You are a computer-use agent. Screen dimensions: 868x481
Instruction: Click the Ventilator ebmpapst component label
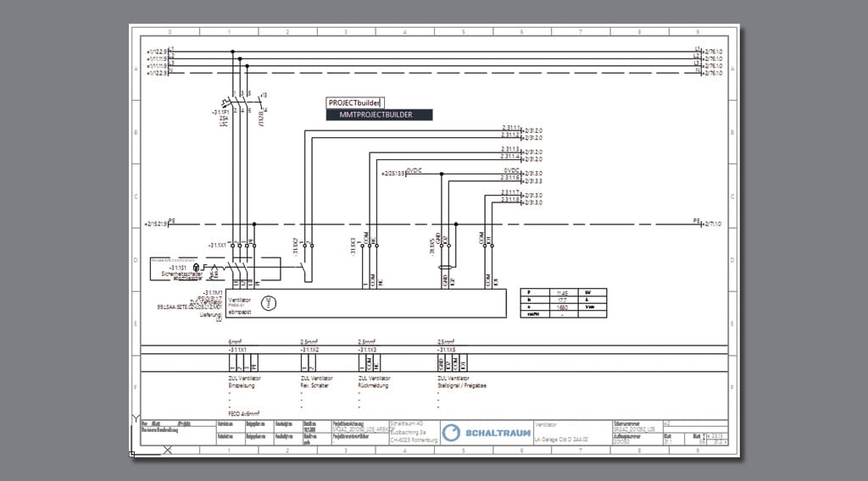point(240,306)
